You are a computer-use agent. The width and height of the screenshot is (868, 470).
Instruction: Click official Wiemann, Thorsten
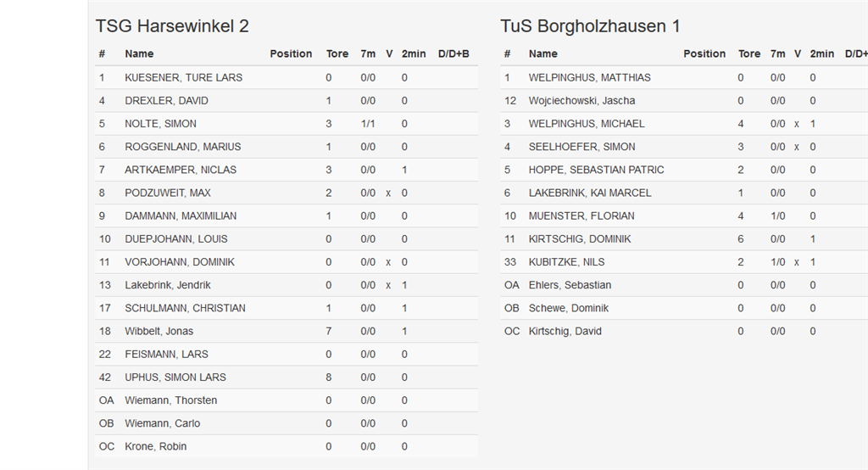pos(170,400)
